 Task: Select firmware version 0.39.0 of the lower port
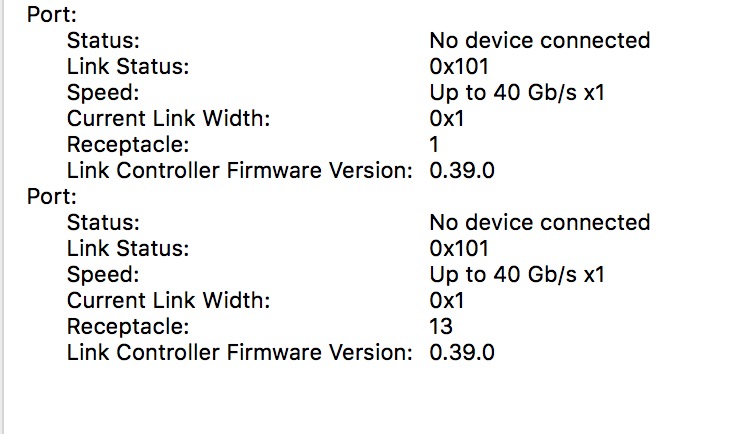tap(462, 353)
